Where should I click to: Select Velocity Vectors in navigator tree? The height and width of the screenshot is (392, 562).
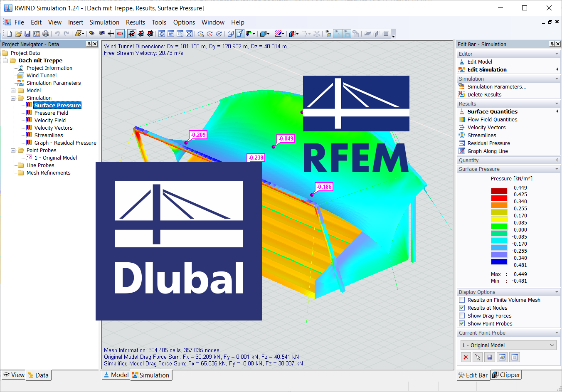pos(53,128)
